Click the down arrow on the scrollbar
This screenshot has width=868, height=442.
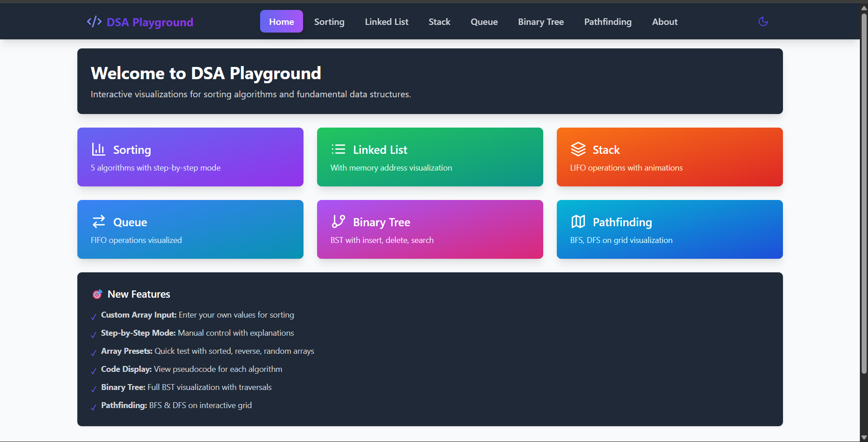pos(863,437)
